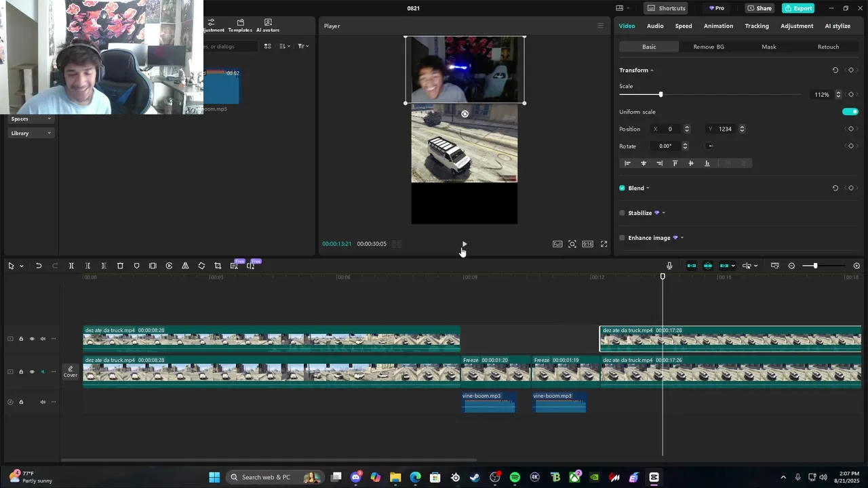The height and width of the screenshot is (488, 868).
Task: Open the AI stylize tab
Action: 837,26
